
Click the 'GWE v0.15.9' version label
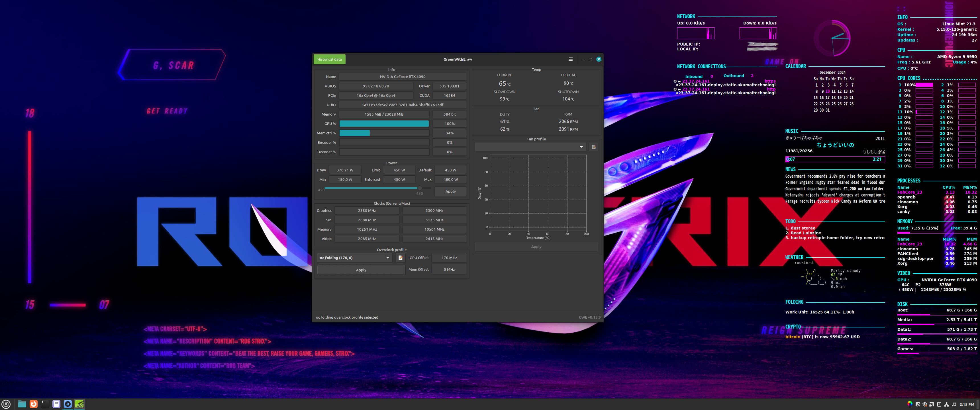coord(590,317)
